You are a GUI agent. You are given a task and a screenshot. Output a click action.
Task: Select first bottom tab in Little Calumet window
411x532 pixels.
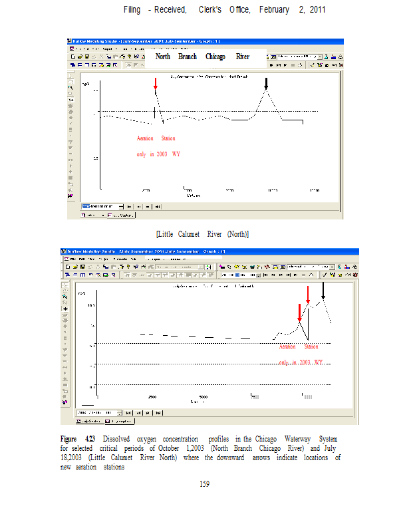(x=90, y=421)
